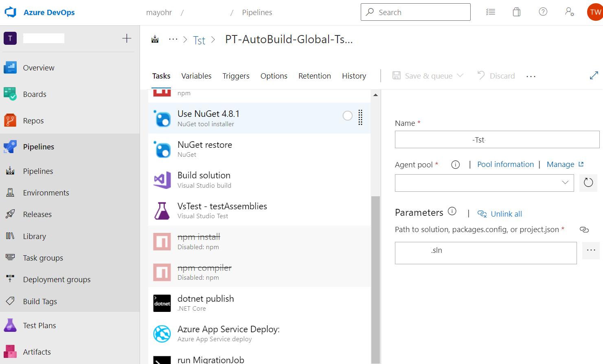Switch to the Options tab
603x364 pixels.
click(x=274, y=76)
